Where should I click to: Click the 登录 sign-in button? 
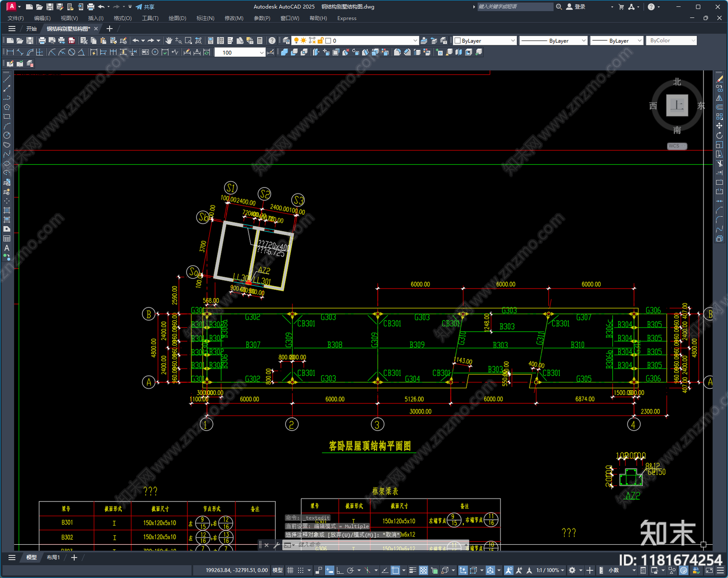click(576, 7)
